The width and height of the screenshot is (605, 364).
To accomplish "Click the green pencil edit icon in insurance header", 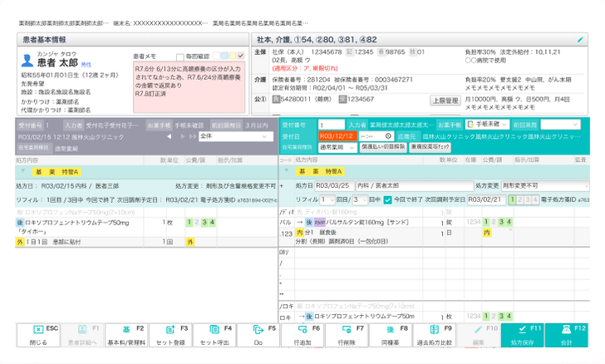I will pyautogui.click(x=580, y=39).
